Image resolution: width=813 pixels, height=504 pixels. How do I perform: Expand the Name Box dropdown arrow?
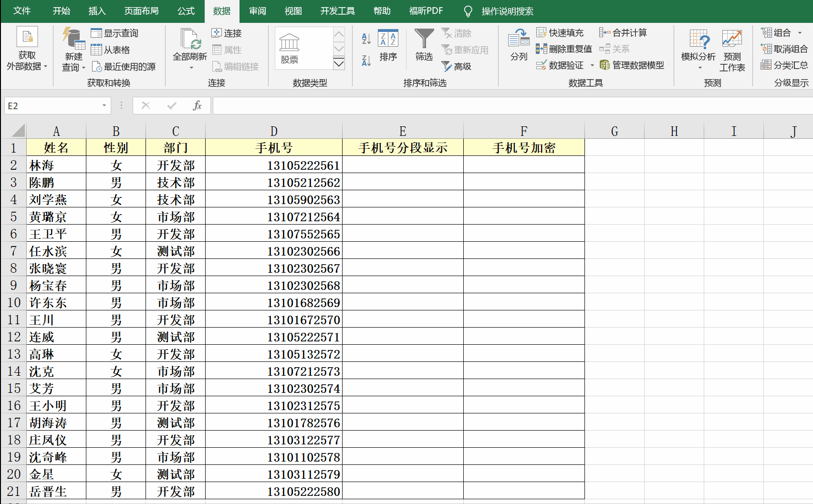pyautogui.click(x=104, y=105)
